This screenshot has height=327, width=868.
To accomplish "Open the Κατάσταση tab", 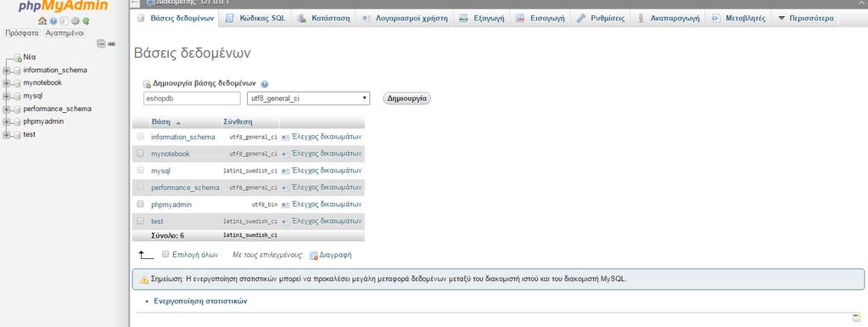I will 323,19.
